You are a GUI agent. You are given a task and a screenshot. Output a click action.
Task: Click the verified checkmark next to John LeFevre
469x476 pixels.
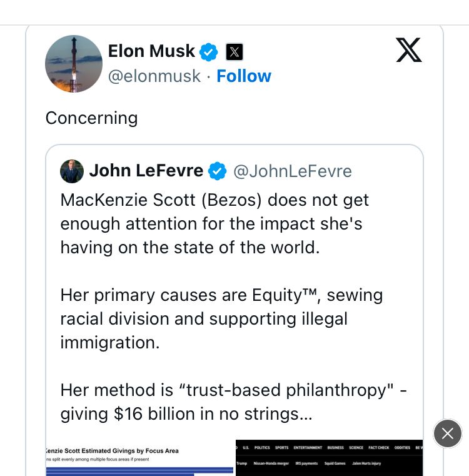click(218, 171)
